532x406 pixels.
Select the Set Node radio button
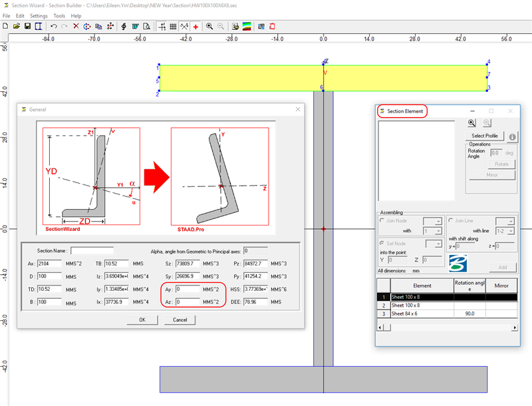click(x=381, y=244)
